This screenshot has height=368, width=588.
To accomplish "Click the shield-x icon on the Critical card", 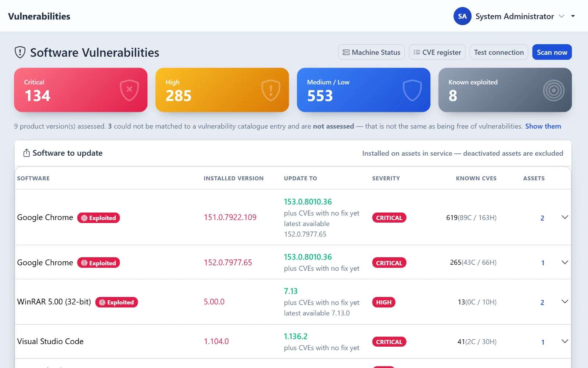I will (x=129, y=90).
